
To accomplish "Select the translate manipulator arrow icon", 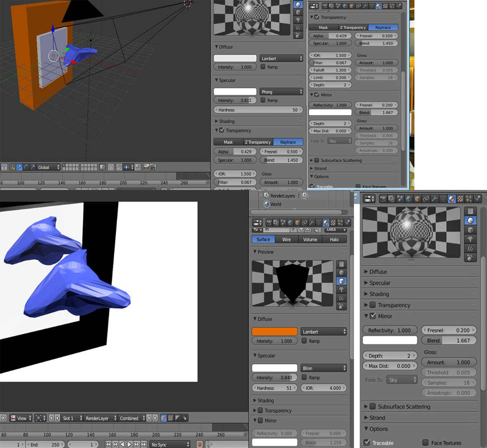I will (19, 167).
